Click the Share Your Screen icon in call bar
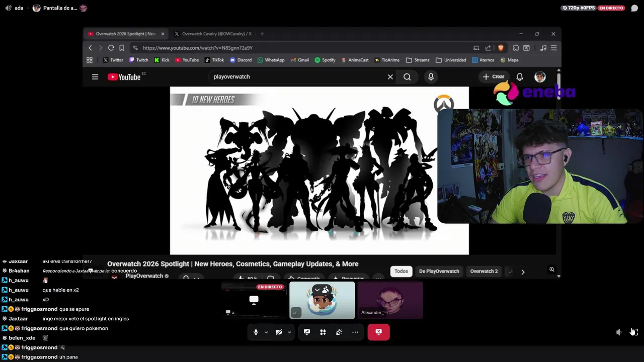This screenshot has height=362, width=644. point(307,332)
